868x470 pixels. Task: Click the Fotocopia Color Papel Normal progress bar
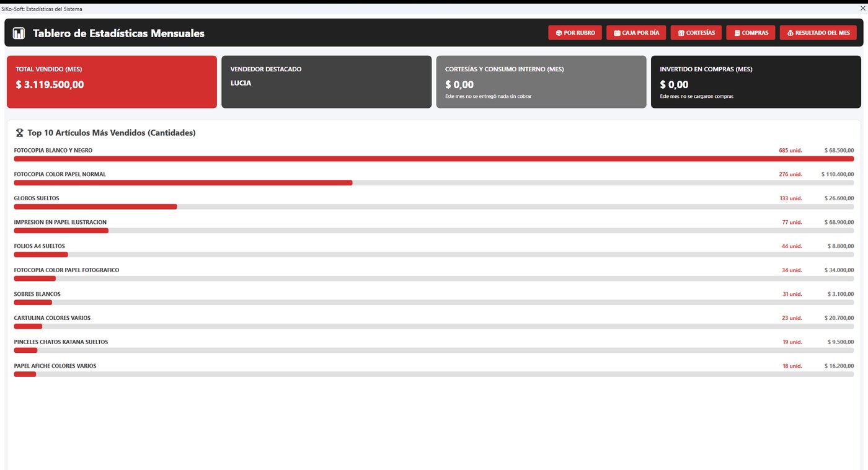[x=434, y=183]
